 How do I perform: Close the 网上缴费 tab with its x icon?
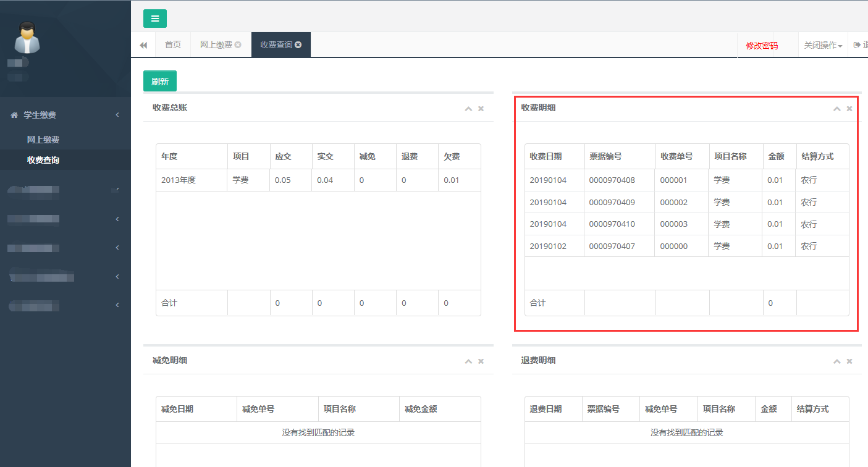point(238,45)
